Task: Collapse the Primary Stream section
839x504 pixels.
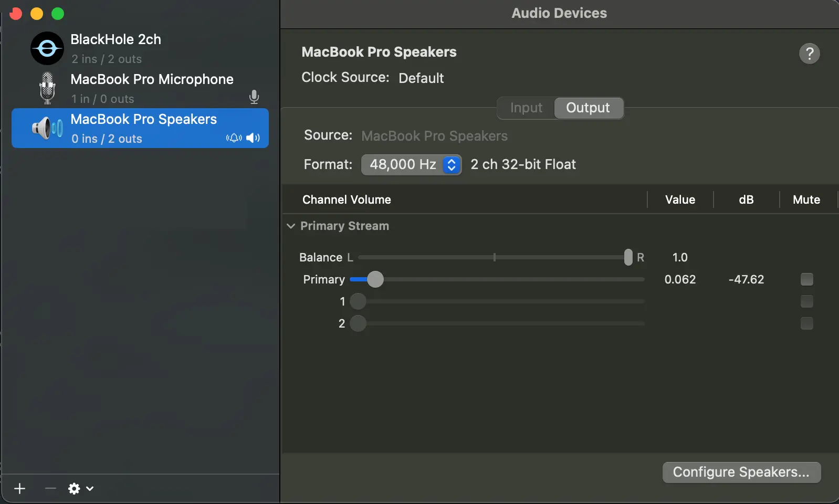Action: click(291, 226)
